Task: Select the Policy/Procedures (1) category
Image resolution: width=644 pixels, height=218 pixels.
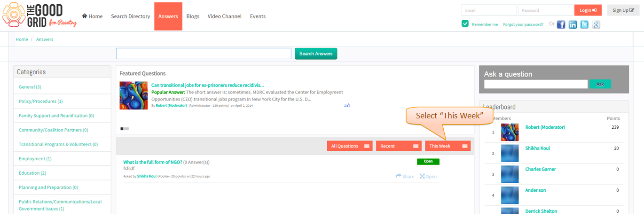Action: [x=41, y=101]
